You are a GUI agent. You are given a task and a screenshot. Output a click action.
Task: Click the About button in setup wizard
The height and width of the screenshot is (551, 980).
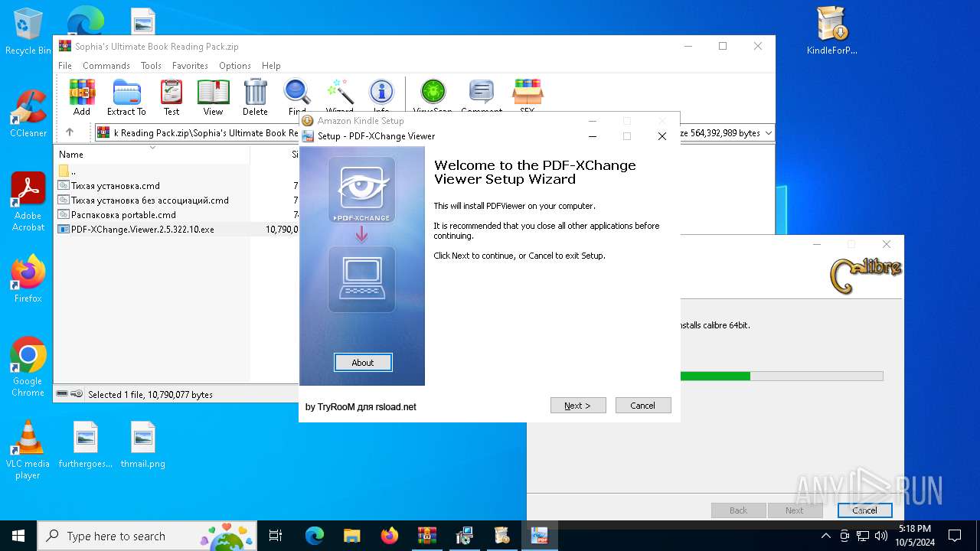pos(363,363)
